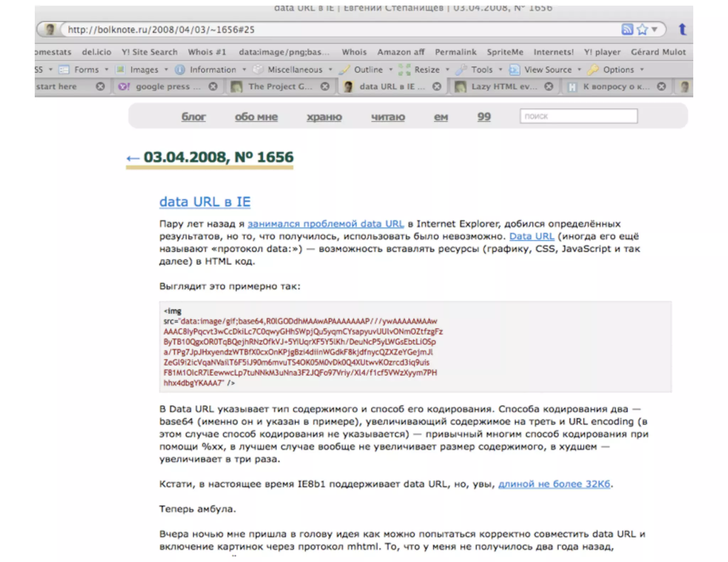The image size is (728, 562).
Task: Close the 'google press' tab
Action: [213, 86]
